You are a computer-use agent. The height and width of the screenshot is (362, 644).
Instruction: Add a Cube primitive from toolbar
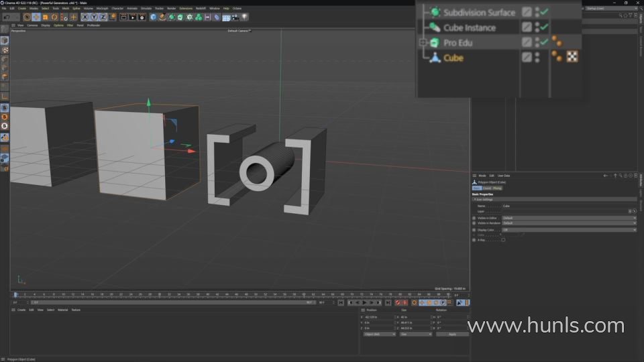click(154, 17)
